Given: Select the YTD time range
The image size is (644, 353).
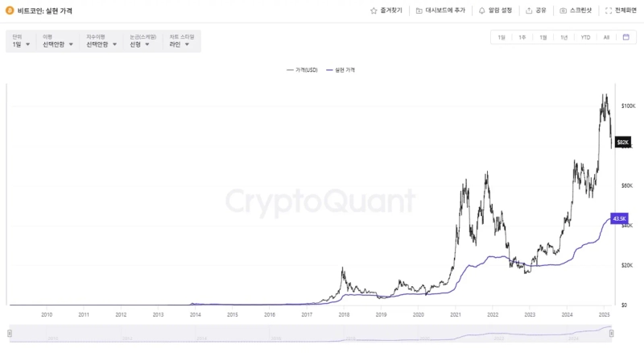Looking at the screenshot, I should click(x=585, y=37).
